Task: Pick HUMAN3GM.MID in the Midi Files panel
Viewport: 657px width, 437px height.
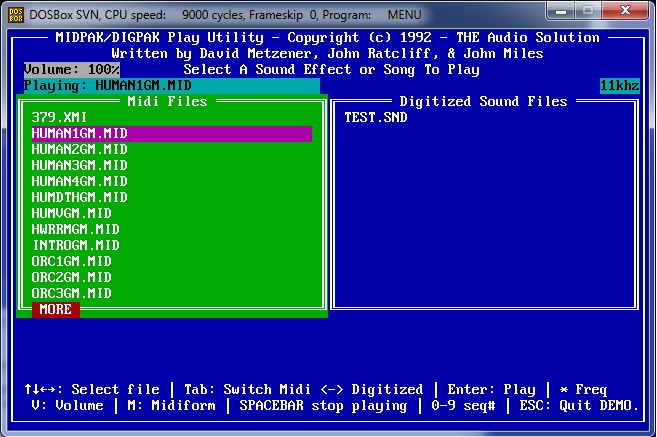Action: [x=80, y=165]
